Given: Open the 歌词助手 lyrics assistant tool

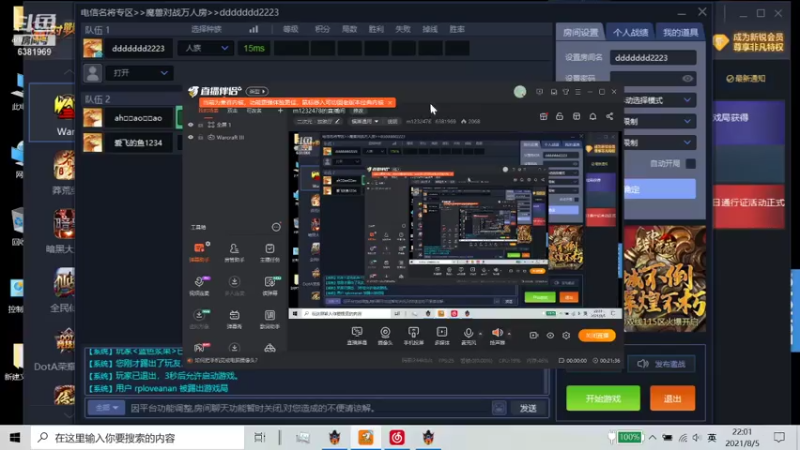Looking at the screenshot, I should coord(269,318).
